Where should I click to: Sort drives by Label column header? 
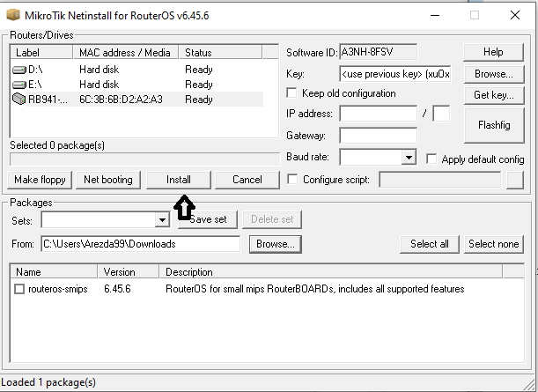[41, 53]
